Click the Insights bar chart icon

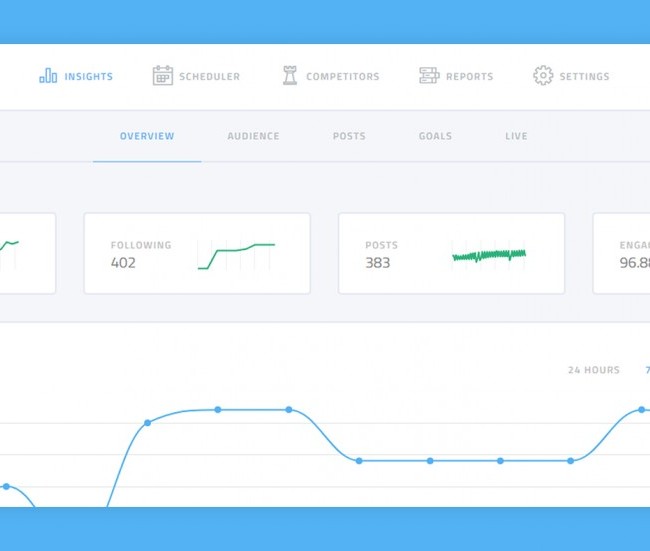click(x=48, y=76)
